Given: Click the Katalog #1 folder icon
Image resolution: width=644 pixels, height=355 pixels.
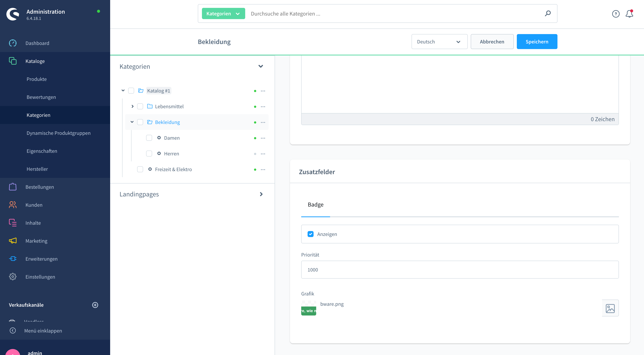Looking at the screenshot, I should coord(141,91).
